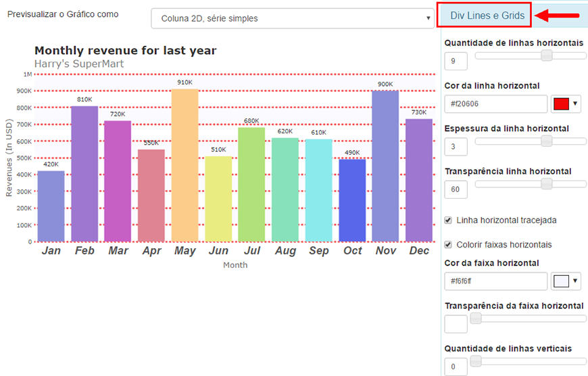Click the vertical lines quantity slider handle
This screenshot has width=588, height=376.
click(476, 361)
